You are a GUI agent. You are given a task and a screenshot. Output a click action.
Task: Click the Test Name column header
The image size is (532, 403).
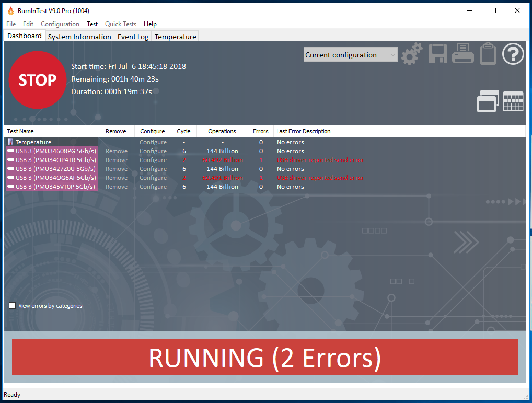(x=51, y=131)
